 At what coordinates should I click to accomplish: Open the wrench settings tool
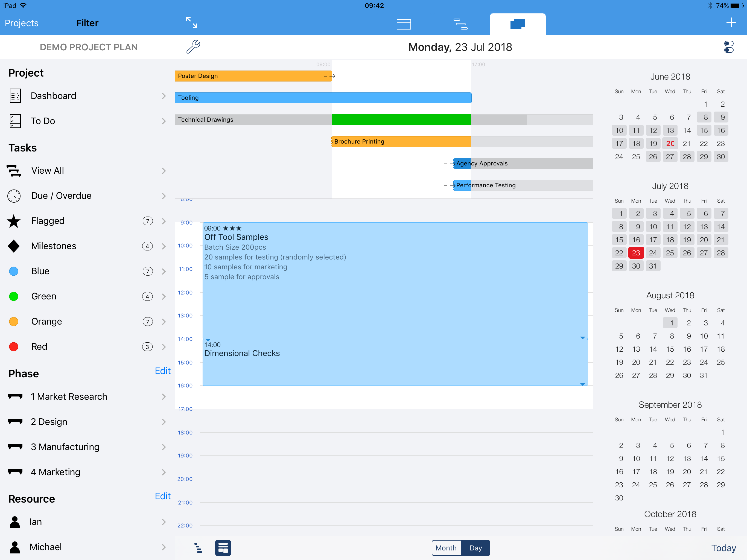[x=194, y=46]
